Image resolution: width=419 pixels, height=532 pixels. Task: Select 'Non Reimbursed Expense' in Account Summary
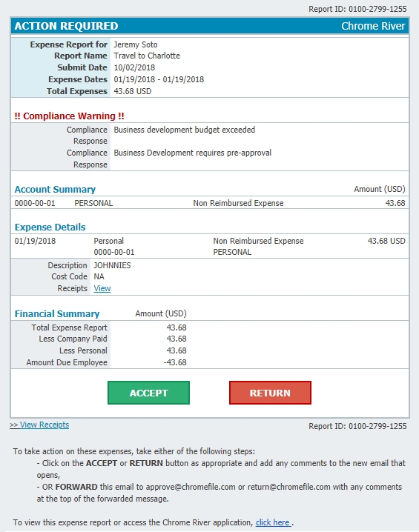(x=238, y=203)
